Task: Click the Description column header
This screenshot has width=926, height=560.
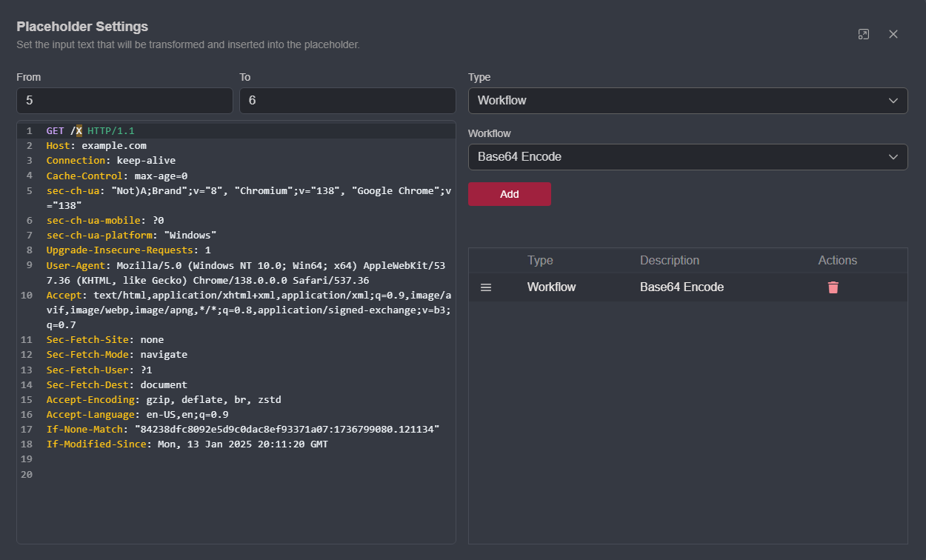Action: tap(670, 261)
